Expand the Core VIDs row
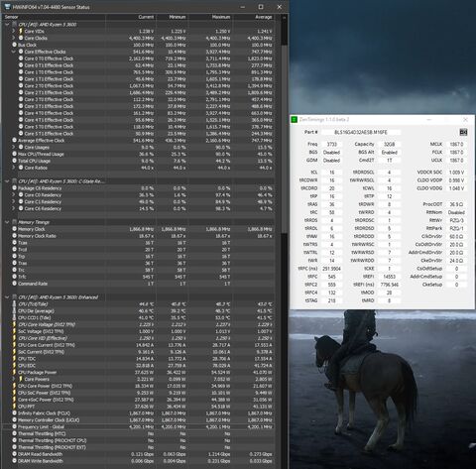Image resolution: width=476 pixels, height=469 pixels. click(x=14, y=31)
